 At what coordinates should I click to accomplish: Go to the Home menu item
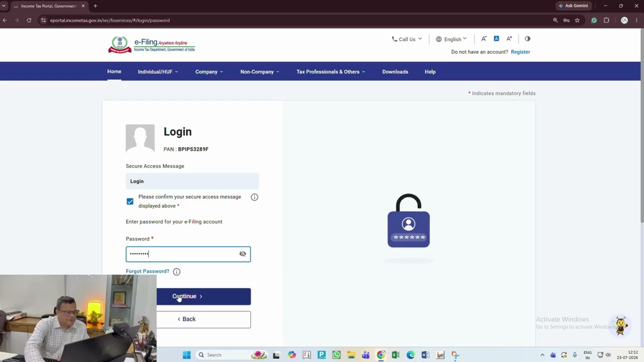click(114, 71)
